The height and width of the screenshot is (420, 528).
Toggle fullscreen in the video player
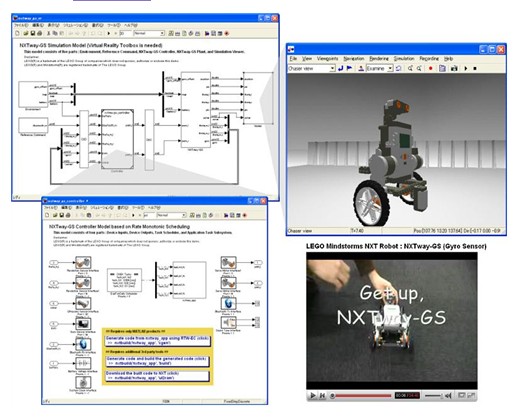coord(471,396)
